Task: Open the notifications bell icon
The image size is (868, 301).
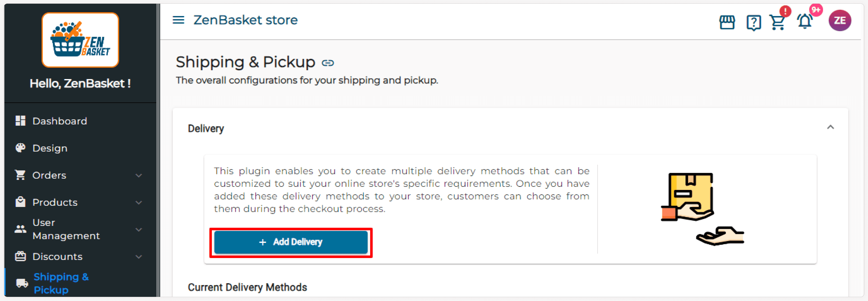Action: tap(804, 22)
